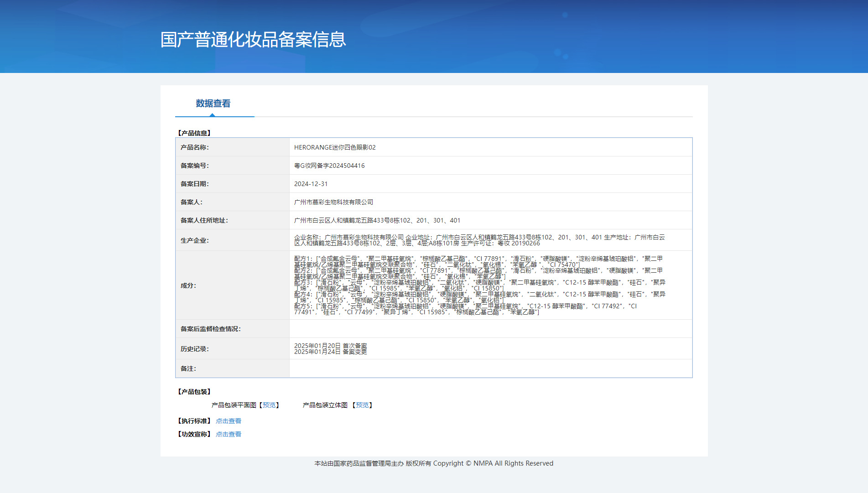The image size is (868, 493).
Task: Click the 2025年01月20日 首次备案 history entry
Action: pyautogui.click(x=330, y=346)
